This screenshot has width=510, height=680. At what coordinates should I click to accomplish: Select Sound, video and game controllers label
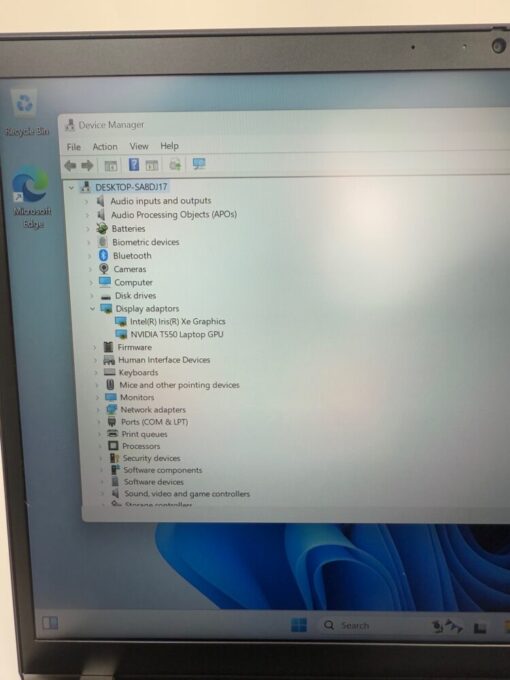click(x=187, y=494)
